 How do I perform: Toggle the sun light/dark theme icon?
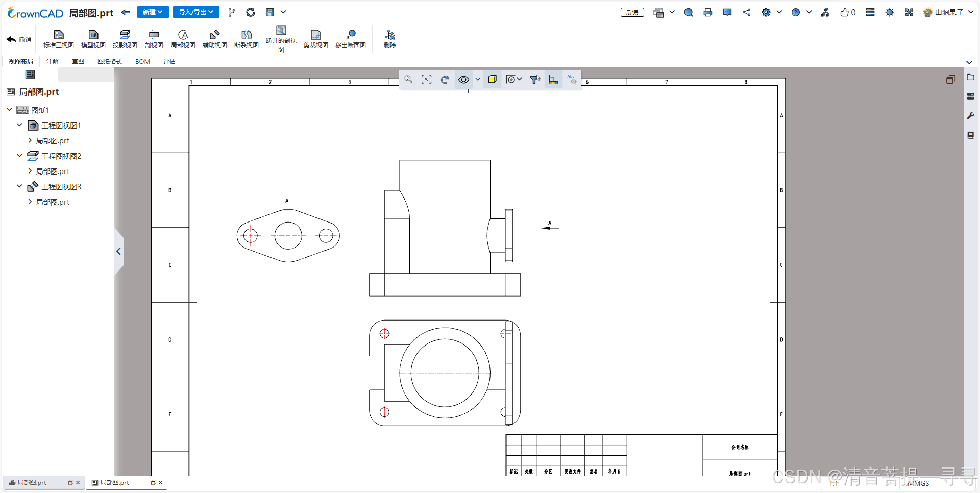[x=890, y=12]
